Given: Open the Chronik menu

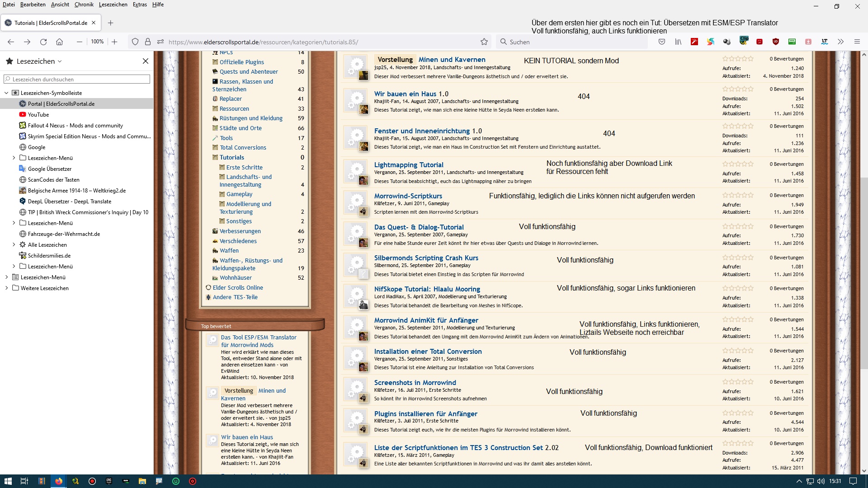Looking at the screenshot, I should [84, 5].
